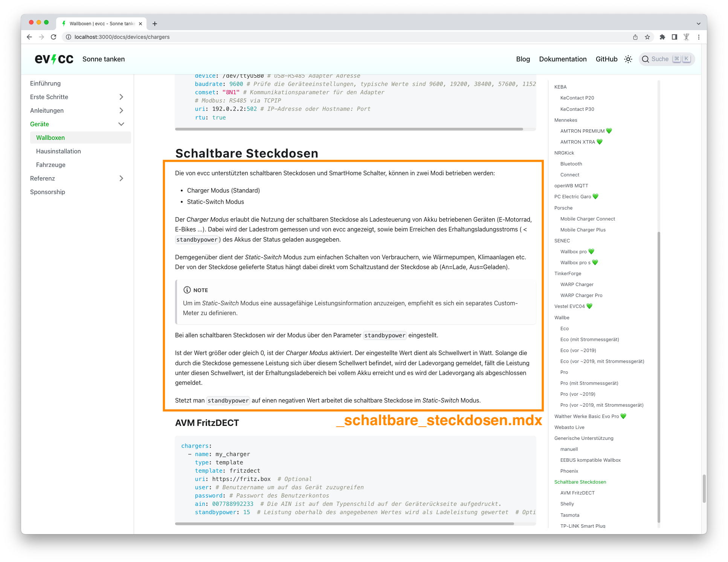Open Dokumentation in the navbar
The image size is (728, 562).
(x=563, y=59)
